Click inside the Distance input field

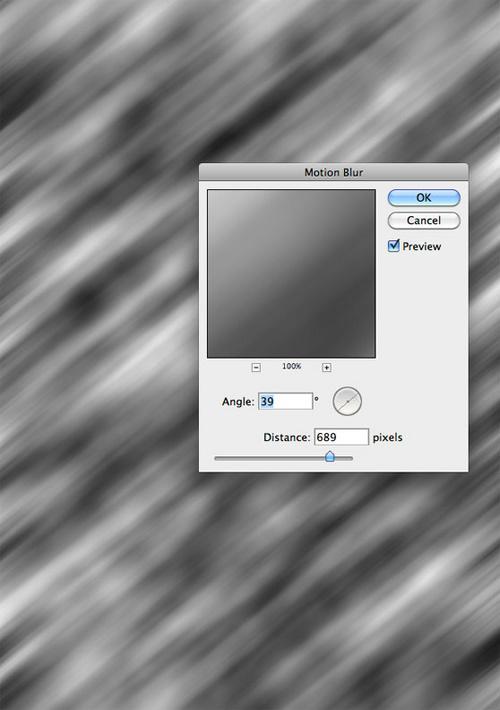[341, 437]
